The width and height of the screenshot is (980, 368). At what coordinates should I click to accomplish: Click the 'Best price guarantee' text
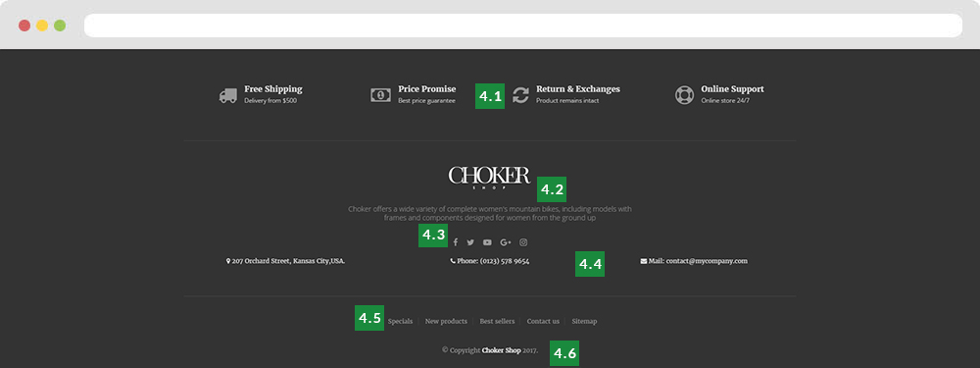click(427, 100)
